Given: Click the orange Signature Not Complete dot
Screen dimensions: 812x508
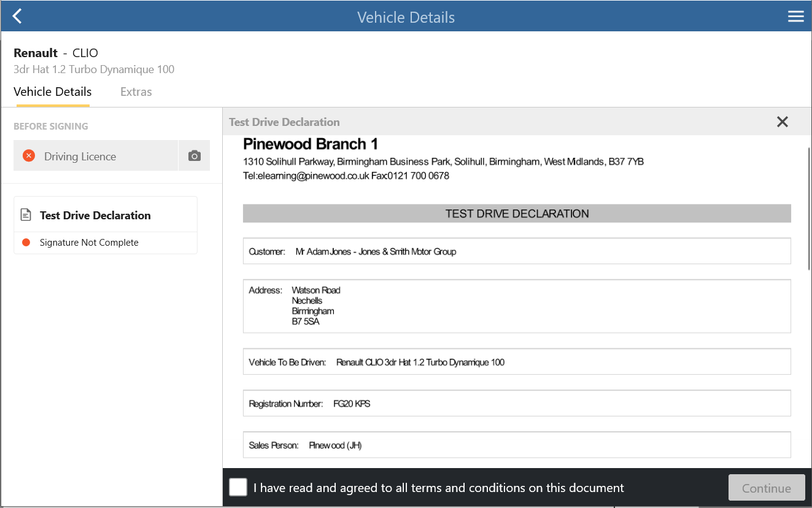Looking at the screenshot, I should [x=26, y=243].
